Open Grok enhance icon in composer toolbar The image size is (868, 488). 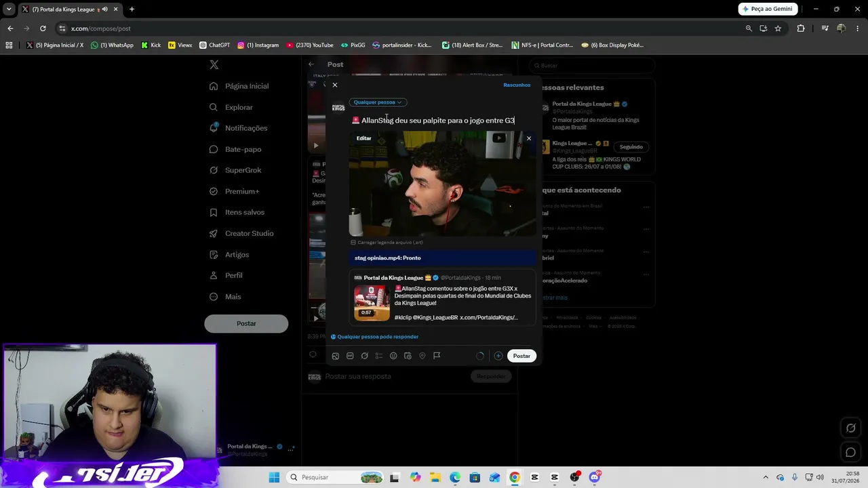click(364, 356)
